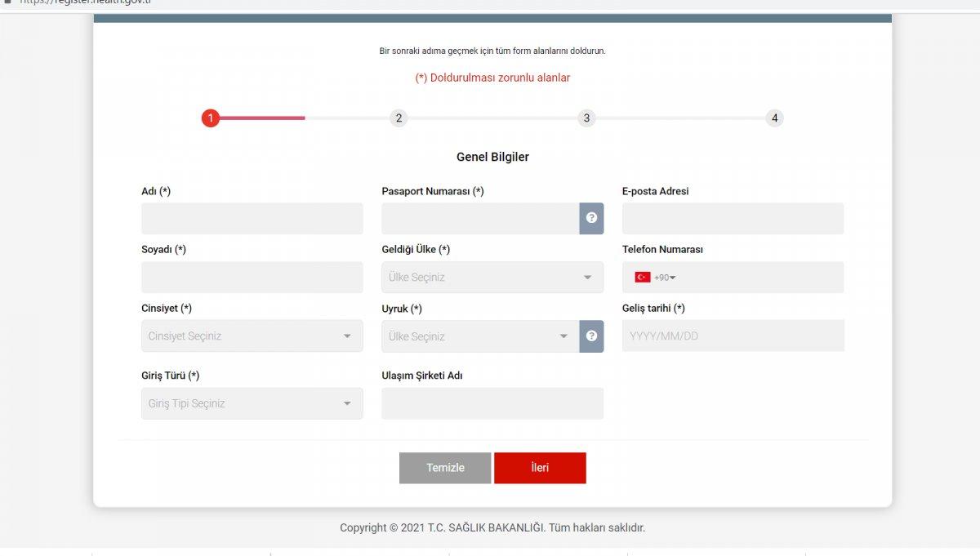This screenshot has height=556, width=980.
Task: Click the Uyruk field help icon
Action: point(591,336)
